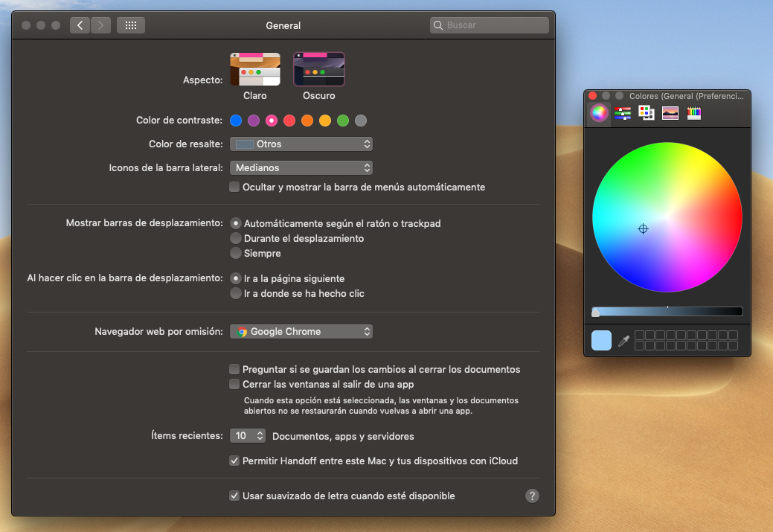
Task: Select Ir a donde se ha hecho clic
Action: [236, 293]
